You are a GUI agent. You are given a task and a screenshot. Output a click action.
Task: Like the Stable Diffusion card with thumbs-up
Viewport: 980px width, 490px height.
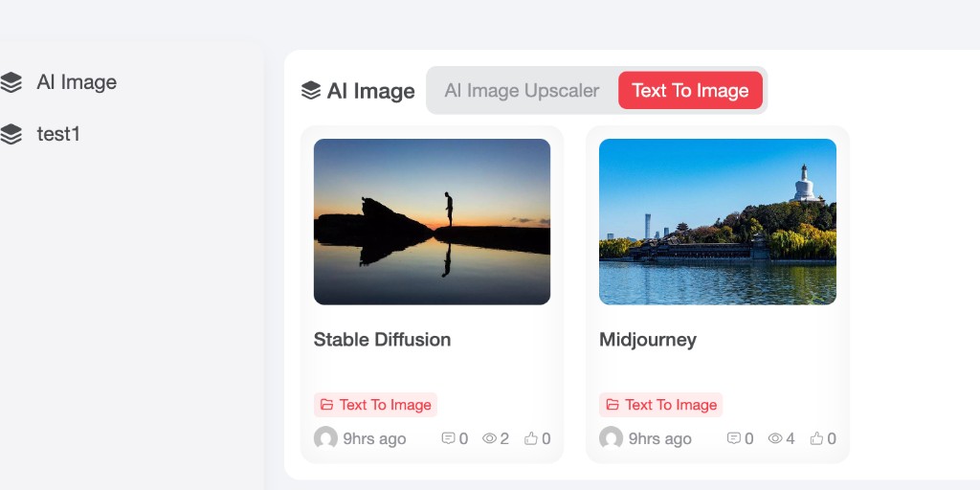coord(530,438)
